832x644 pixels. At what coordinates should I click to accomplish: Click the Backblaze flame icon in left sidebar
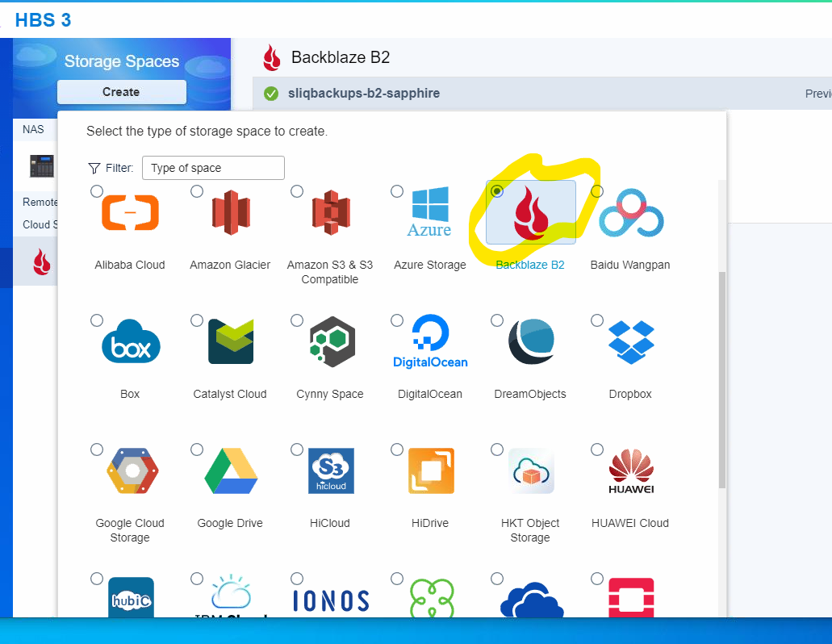point(41,262)
